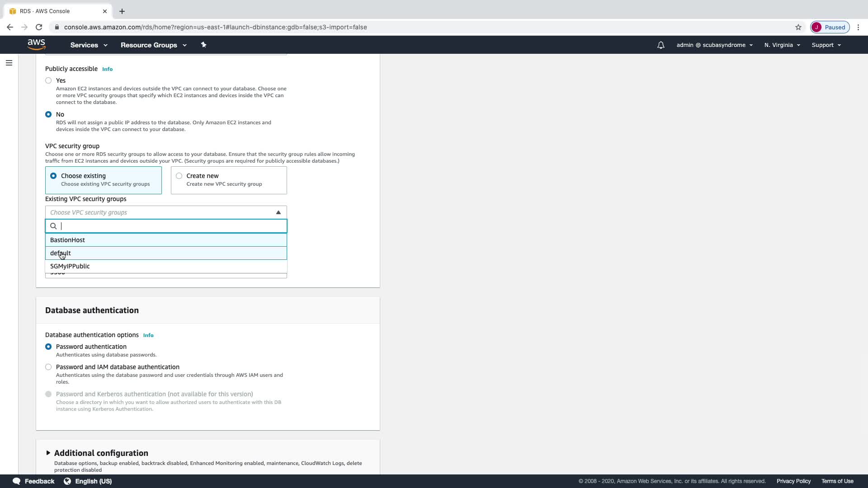Select Yes for Publicly accessible
This screenshot has width=868, height=488.
point(48,80)
